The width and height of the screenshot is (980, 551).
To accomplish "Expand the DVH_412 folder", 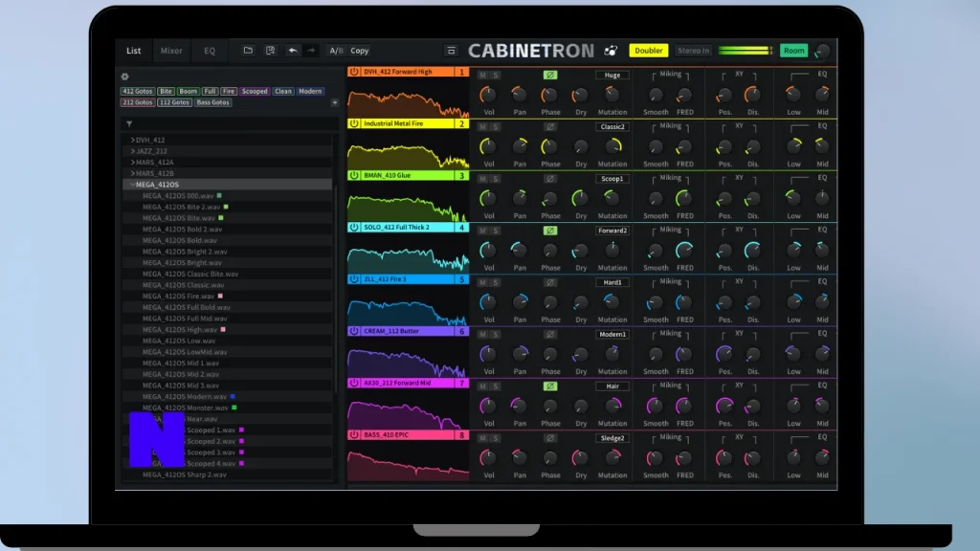I will click(x=132, y=141).
